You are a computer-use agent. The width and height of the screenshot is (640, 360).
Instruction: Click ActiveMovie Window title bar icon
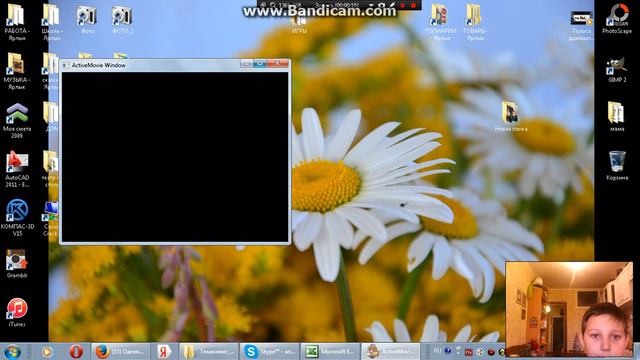click(x=65, y=65)
